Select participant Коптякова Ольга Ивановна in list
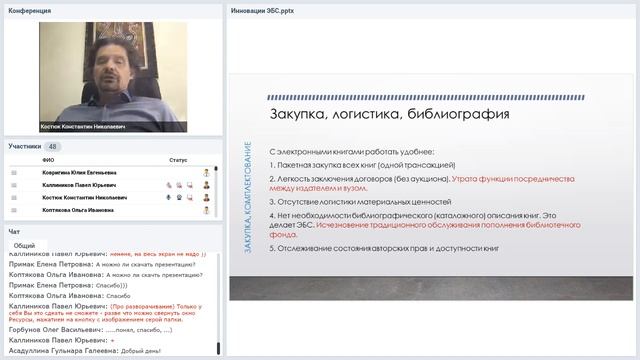640x360 pixels. (x=78, y=210)
